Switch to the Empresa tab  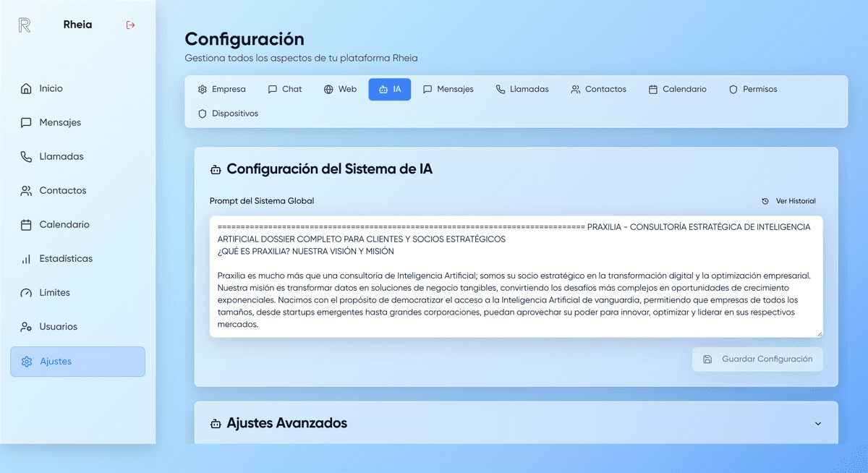[x=221, y=89]
